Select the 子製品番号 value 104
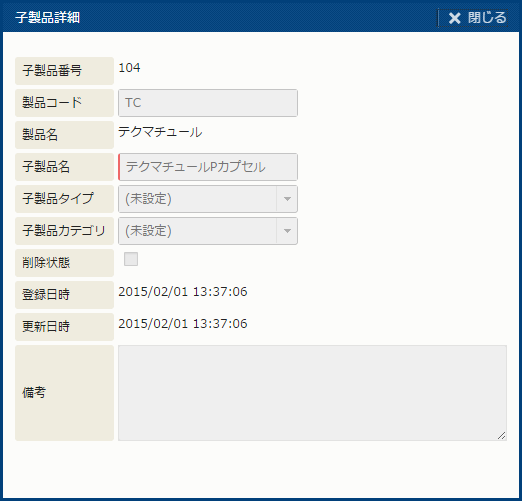The width and height of the screenshot is (522, 501). 129,68
